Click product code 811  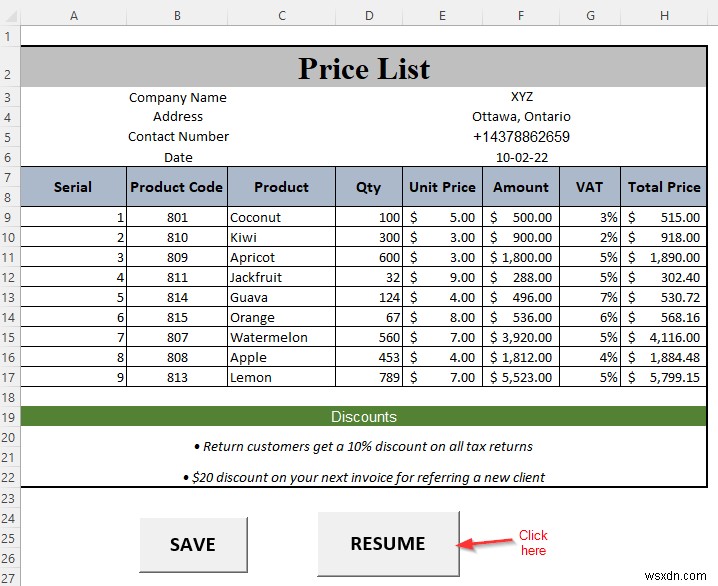(177, 277)
